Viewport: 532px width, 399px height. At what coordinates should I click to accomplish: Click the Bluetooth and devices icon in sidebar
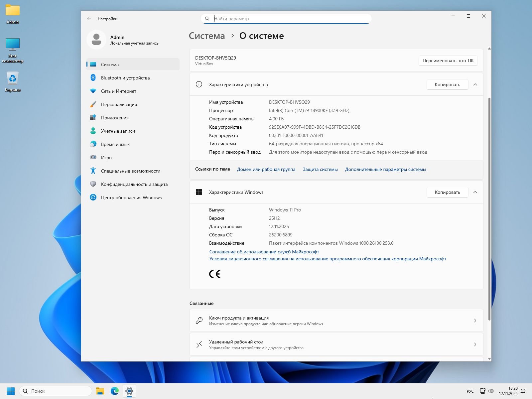click(x=93, y=78)
